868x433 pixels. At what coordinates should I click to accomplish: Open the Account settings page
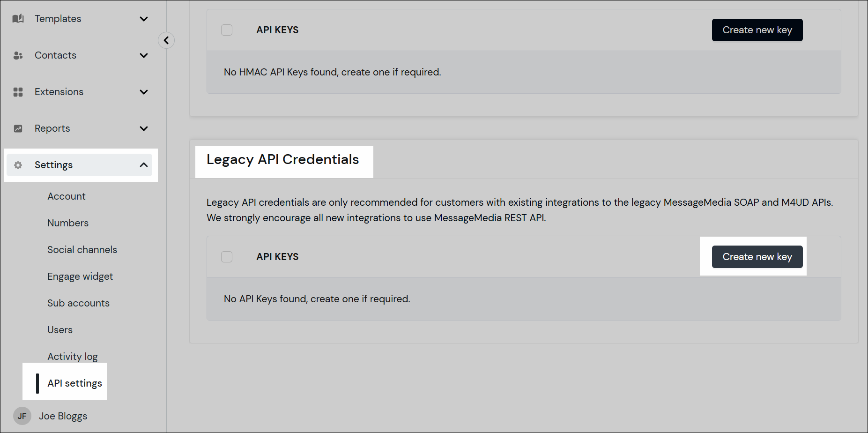[x=66, y=196]
